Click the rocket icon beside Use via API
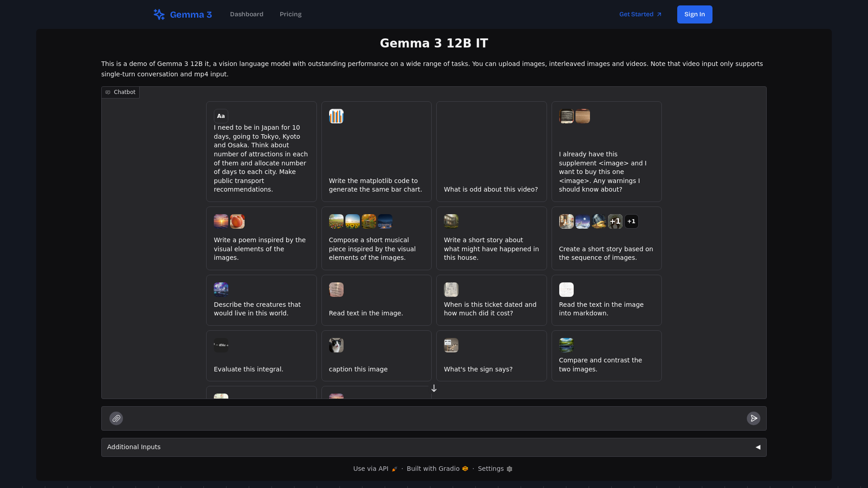Viewport: 868px width, 488px height. click(394, 469)
